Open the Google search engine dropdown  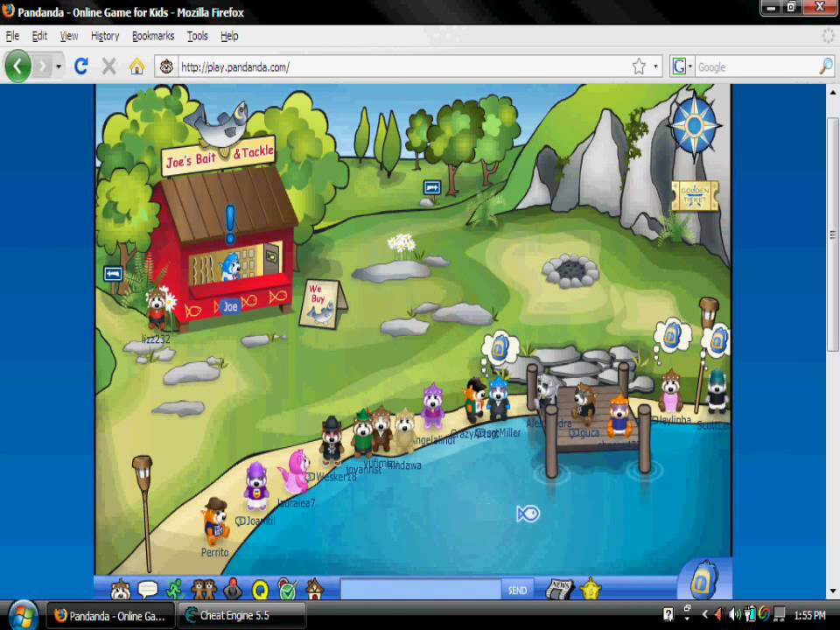682,66
